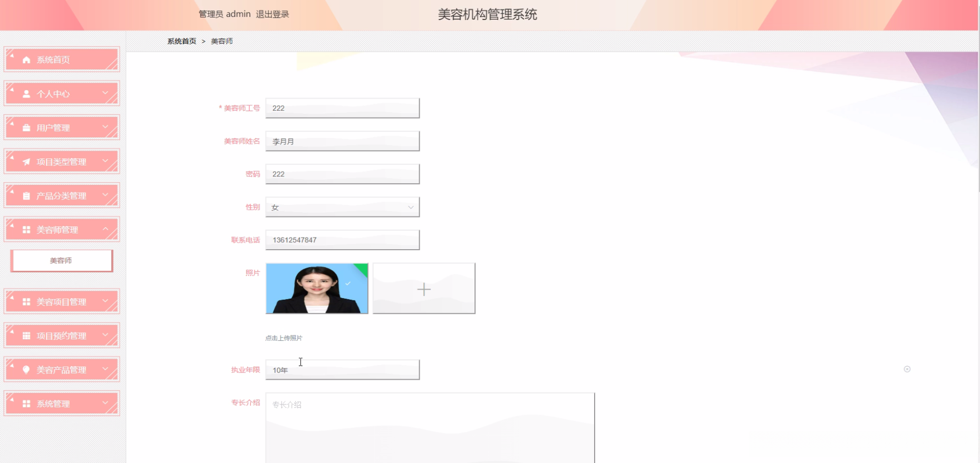Viewport: 980px width, 463px height.
Task: Expand the 个人中心 menu chevron
Action: click(105, 93)
